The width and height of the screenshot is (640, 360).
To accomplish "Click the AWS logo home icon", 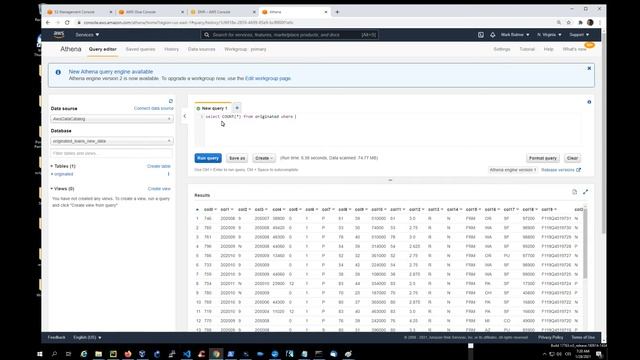I will click(59, 35).
